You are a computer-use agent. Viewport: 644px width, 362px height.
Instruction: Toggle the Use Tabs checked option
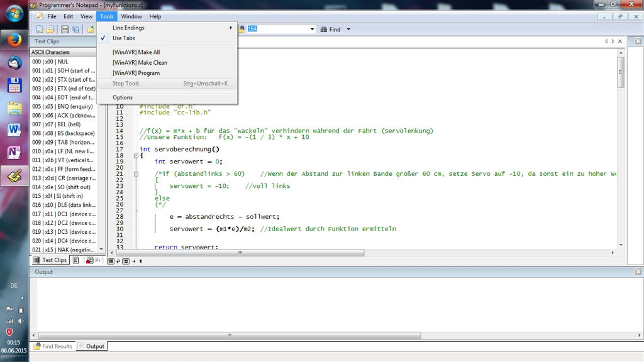click(123, 38)
